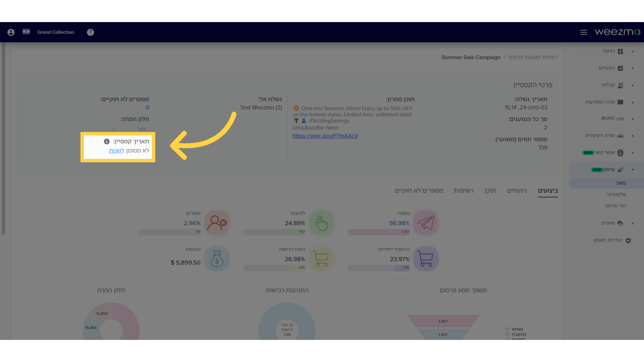This screenshot has width=644, height=362.
Task: Click the מוסרים unsubscribed user icon
Action: pyautogui.click(x=217, y=223)
